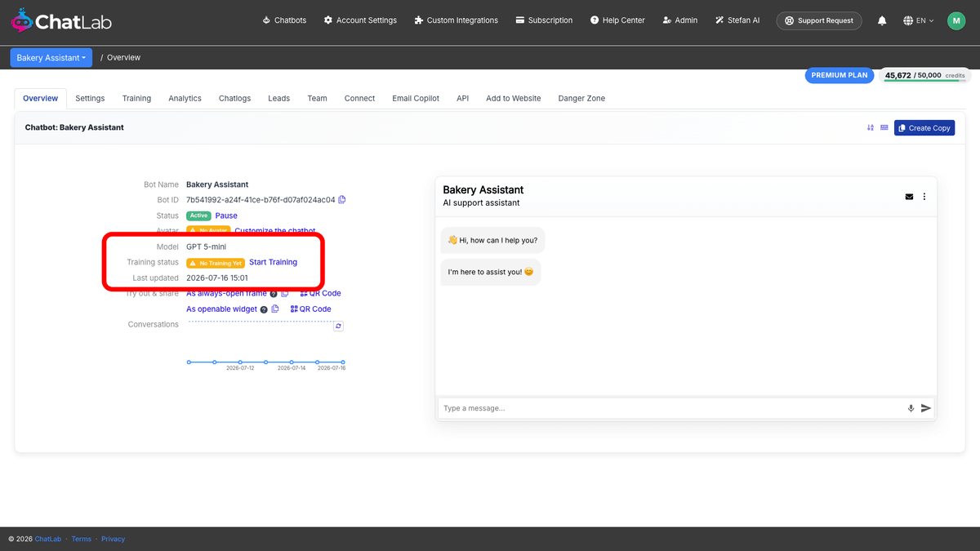
Task: Open the Add to Website tab
Action: pos(513,98)
